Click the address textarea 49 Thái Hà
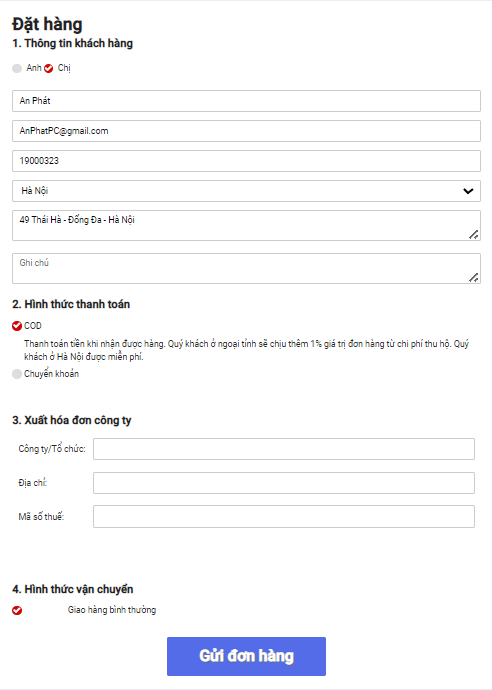 (246, 225)
